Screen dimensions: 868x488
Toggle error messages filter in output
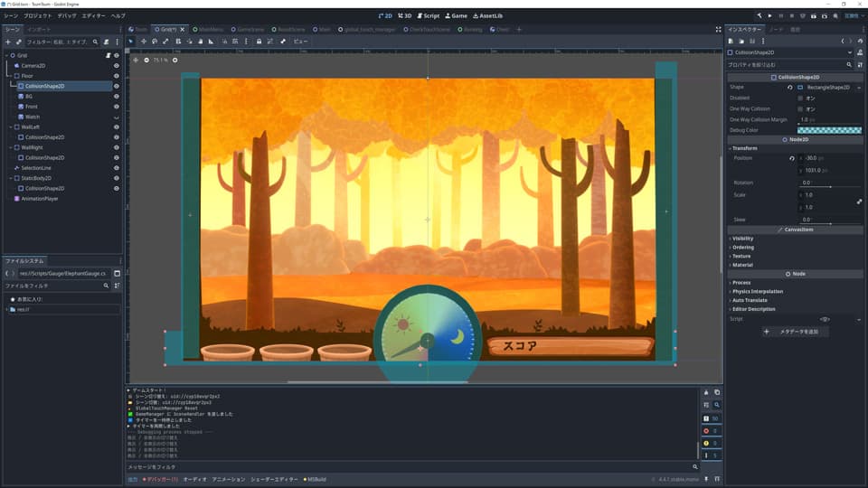(712, 430)
